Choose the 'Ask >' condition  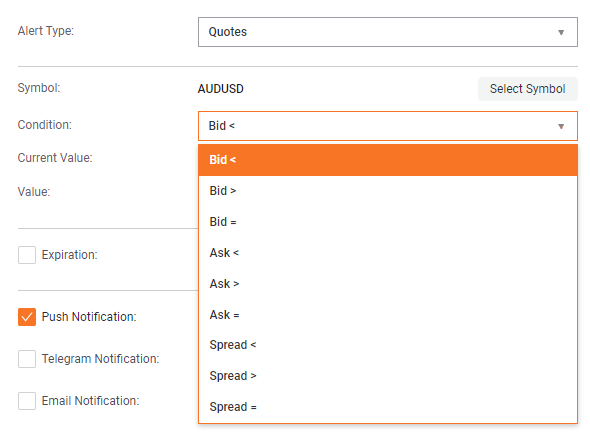[x=388, y=283]
